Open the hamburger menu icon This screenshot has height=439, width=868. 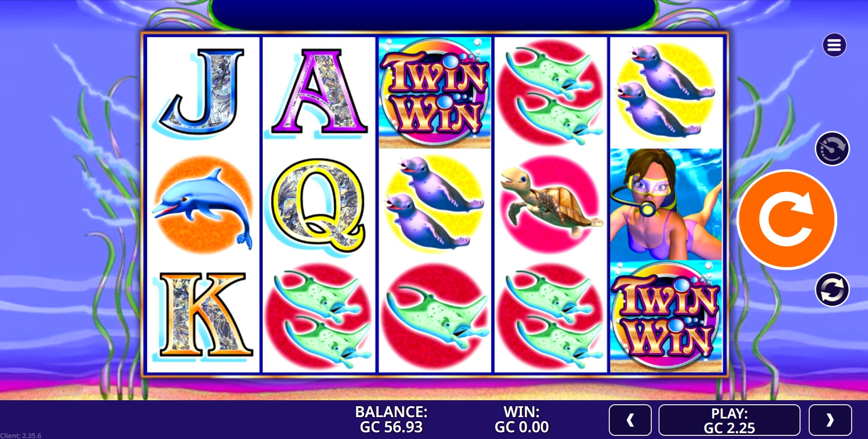click(834, 45)
